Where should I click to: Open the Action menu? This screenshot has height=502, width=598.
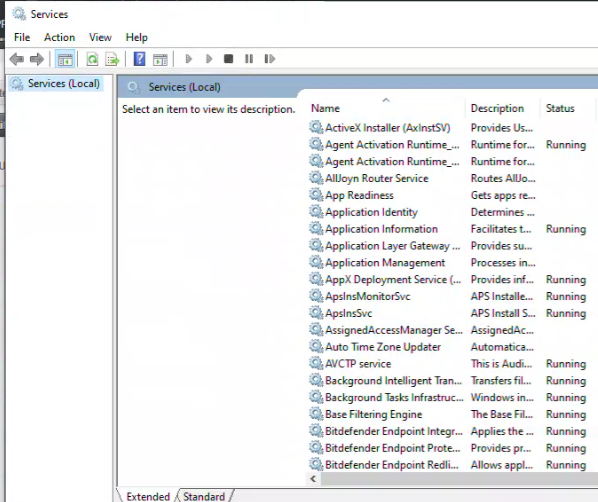[x=59, y=37]
